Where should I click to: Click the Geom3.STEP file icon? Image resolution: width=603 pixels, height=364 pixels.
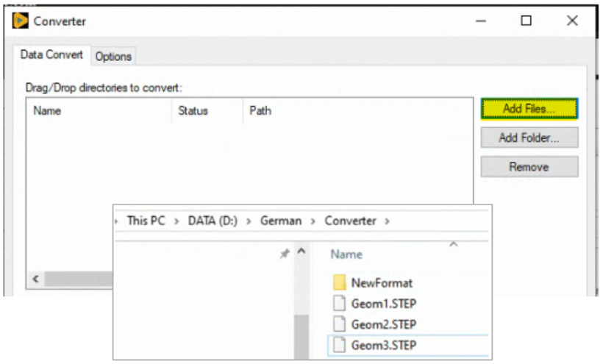coord(339,344)
